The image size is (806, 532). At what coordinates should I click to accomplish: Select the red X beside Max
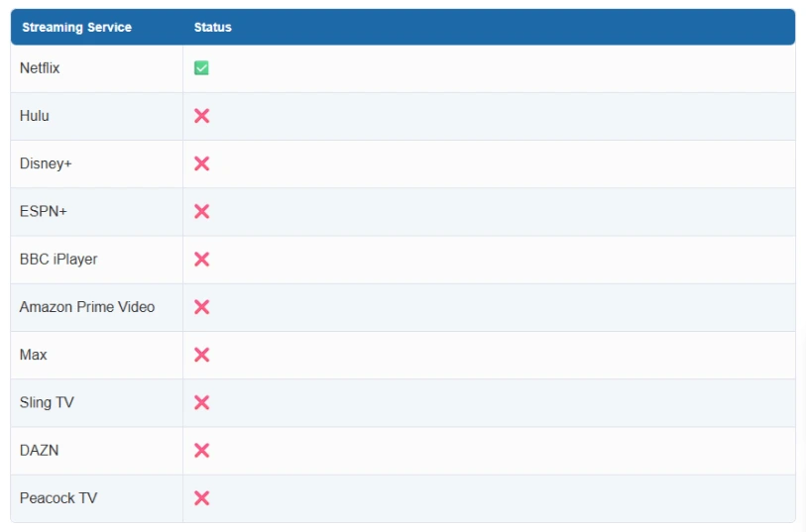pyautogui.click(x=201, y=355)
